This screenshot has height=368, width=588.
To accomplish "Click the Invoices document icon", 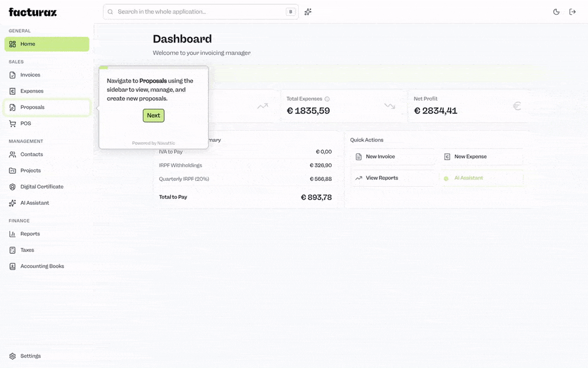I will 12,75.
